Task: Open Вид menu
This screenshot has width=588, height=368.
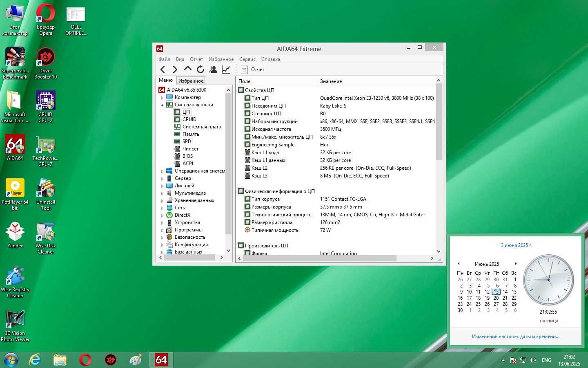Action: pyautogui.click(x=180, y=59)
